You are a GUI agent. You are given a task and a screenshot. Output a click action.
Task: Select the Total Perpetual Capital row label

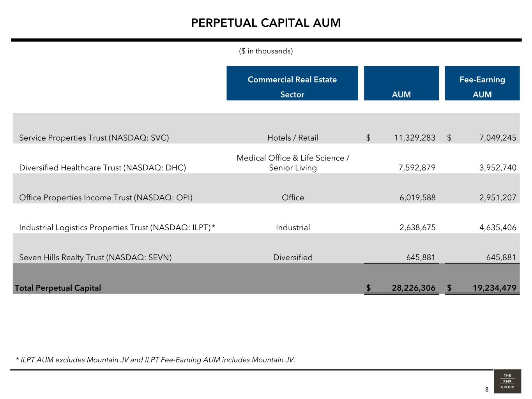(58, 288)
